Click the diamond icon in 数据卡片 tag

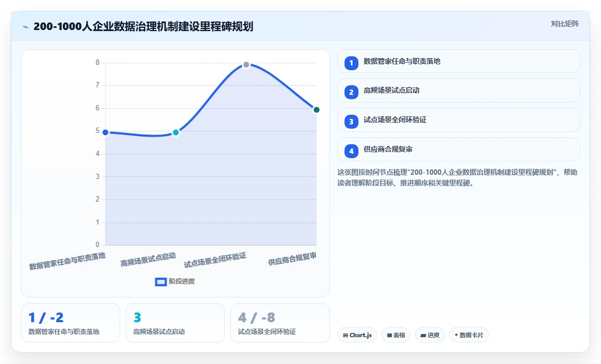pyautogui.click(x=456, y=335)
